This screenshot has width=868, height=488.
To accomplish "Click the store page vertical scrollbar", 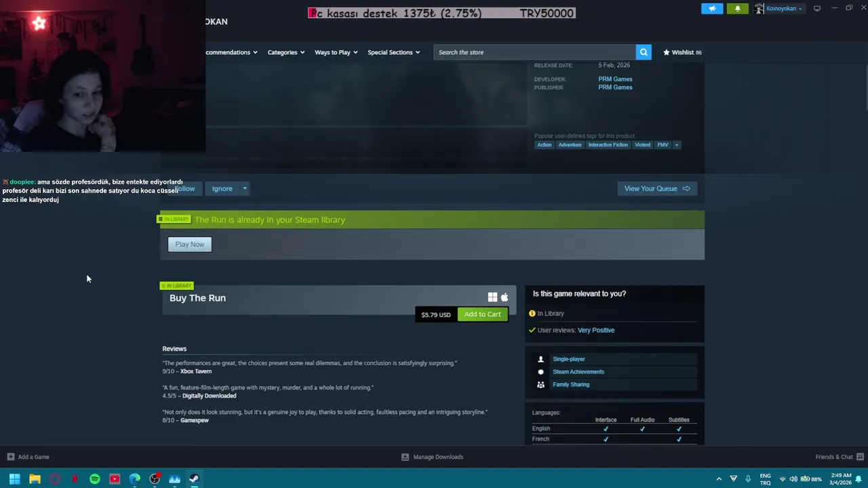I will tap(865, 86).
